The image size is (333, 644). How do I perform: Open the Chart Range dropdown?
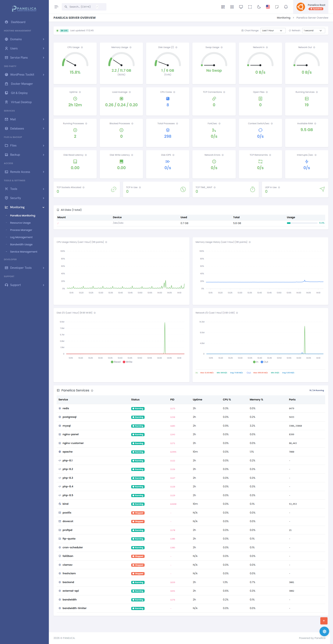[x=273, y=30]
